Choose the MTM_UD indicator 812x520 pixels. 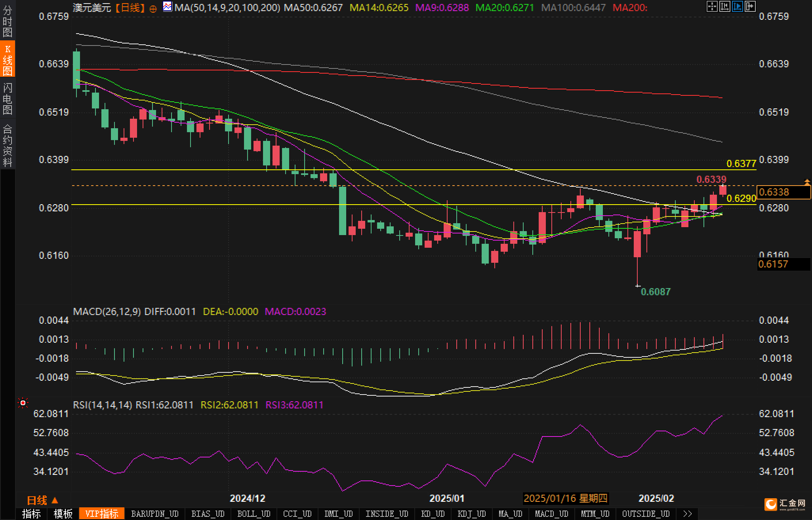click(x=595, y=514)
